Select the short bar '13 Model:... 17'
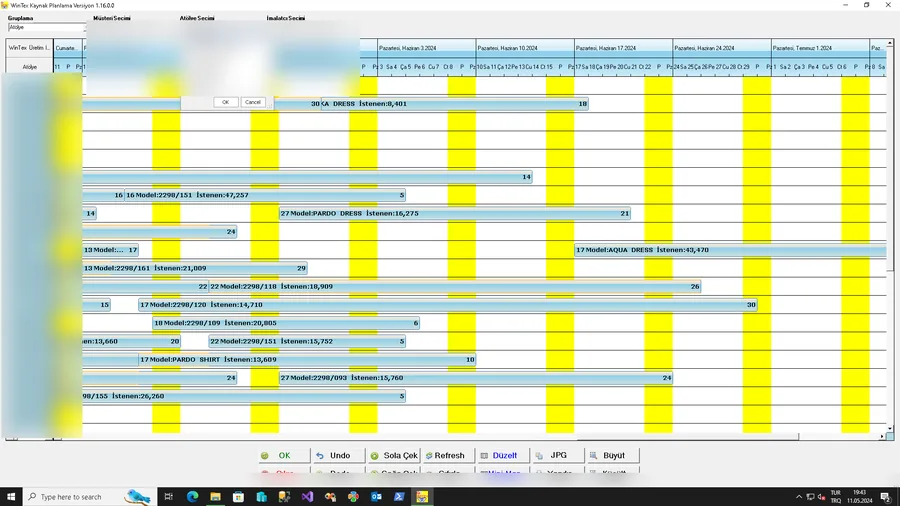Viewport: 900px width, 506px height. [110, 250]
